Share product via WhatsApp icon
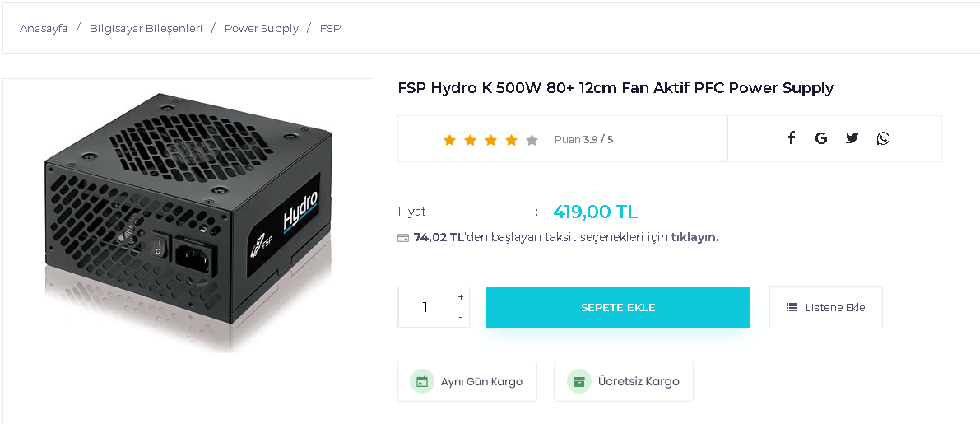The width and height of the screenshot is (980, 424). 883,138
